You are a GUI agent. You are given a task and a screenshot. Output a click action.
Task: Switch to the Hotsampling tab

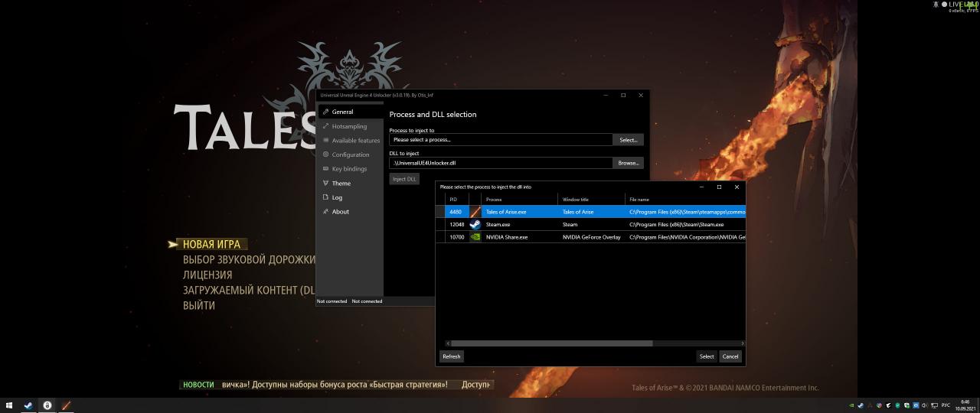tap(349, 126)
